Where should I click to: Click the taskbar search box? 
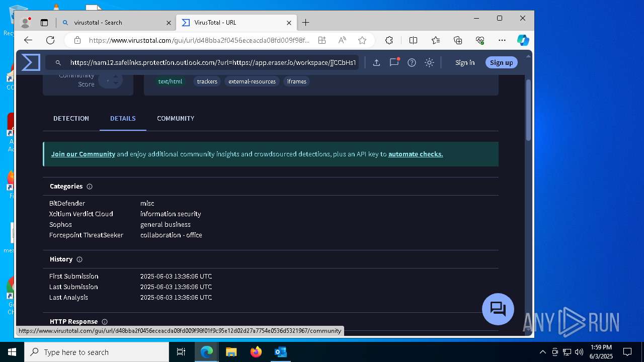coord(97,352)
